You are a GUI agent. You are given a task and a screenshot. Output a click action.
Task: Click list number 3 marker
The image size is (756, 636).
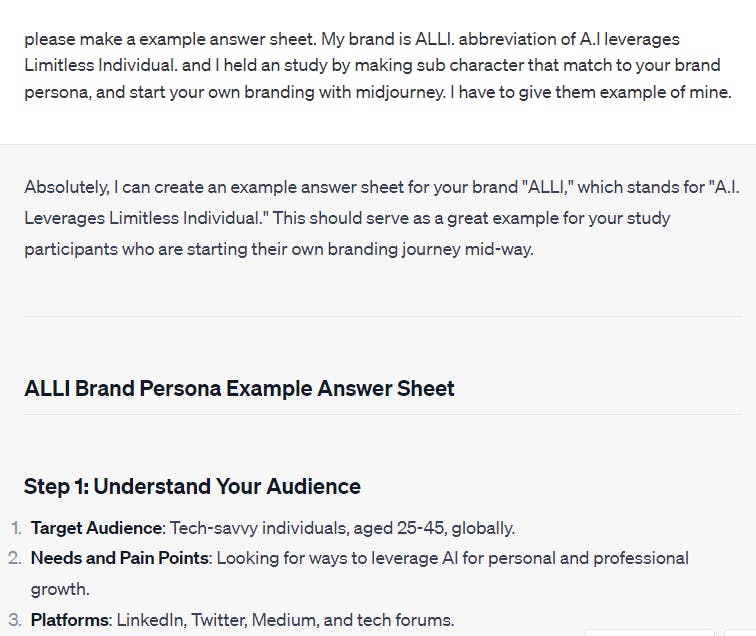pyautogui.click(x=15, y=620)
